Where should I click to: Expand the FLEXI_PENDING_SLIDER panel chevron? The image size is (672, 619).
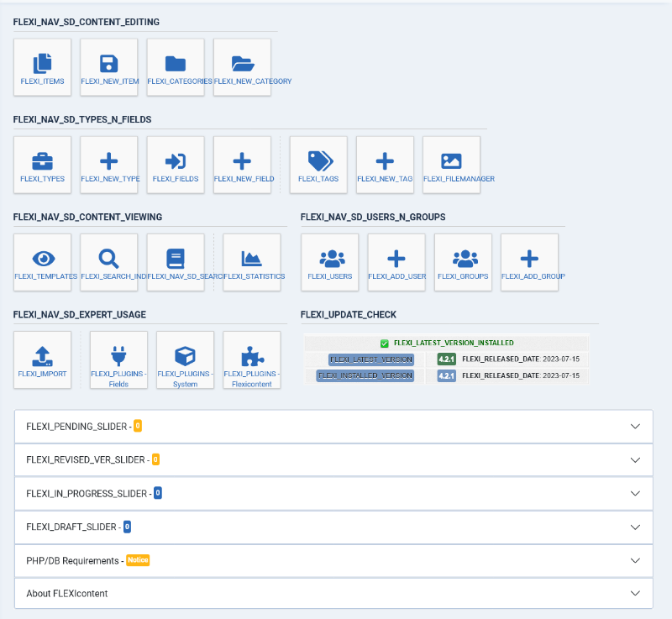click(635, 426)
